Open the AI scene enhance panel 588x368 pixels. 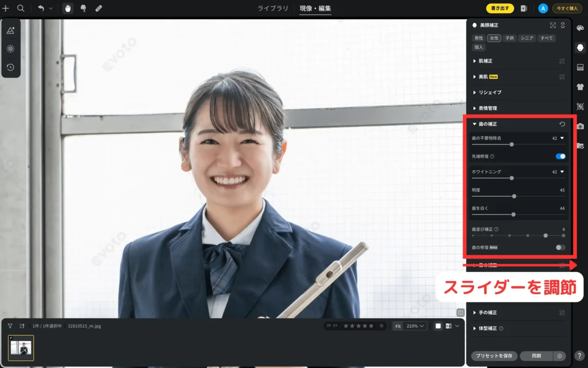[x=10, y=30]
